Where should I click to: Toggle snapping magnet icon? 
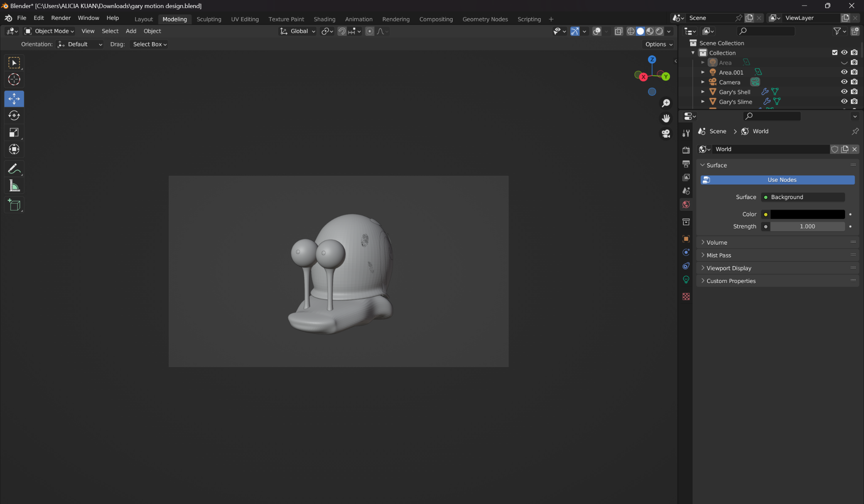point(341,31)
